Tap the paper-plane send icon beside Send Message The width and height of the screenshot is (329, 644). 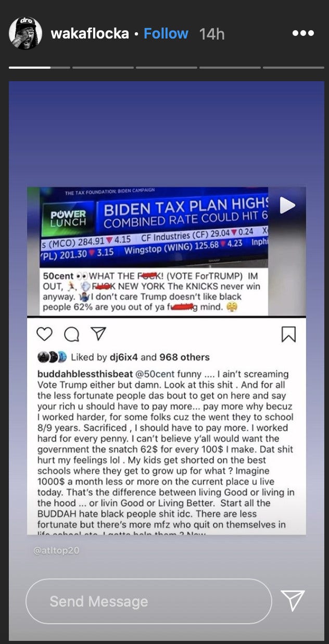293,601
